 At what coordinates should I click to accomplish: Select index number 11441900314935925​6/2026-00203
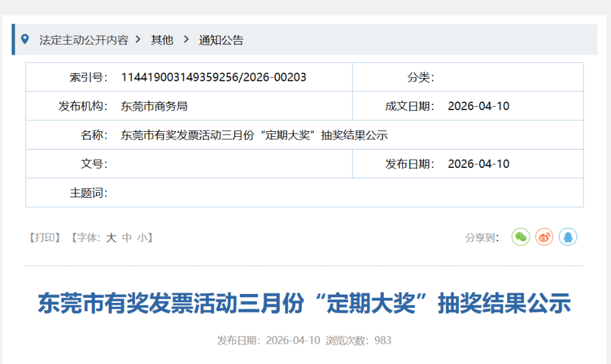pos(214,77)
